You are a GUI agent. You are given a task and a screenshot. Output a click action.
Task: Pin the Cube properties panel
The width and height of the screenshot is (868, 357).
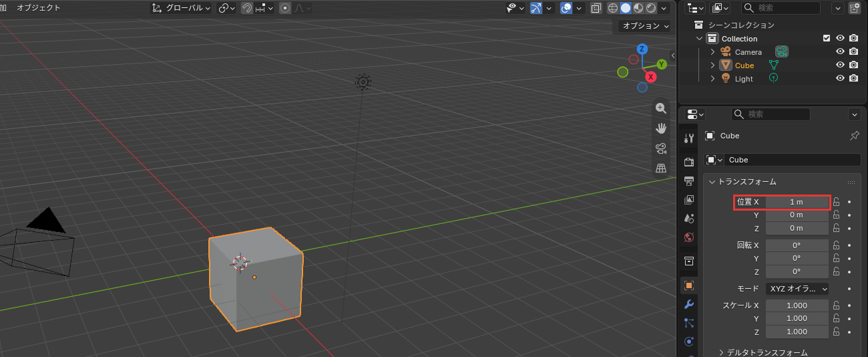(854, 136)
